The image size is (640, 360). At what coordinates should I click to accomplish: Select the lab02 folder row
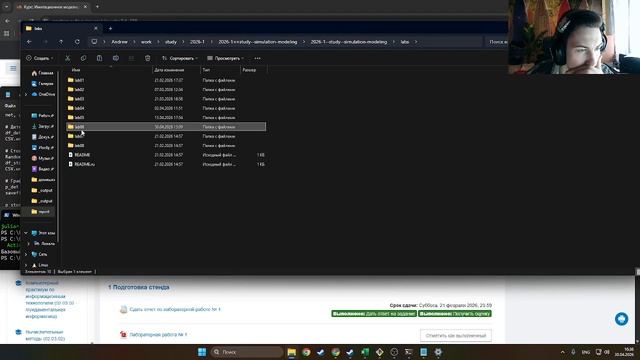click(x=166, y=89)
